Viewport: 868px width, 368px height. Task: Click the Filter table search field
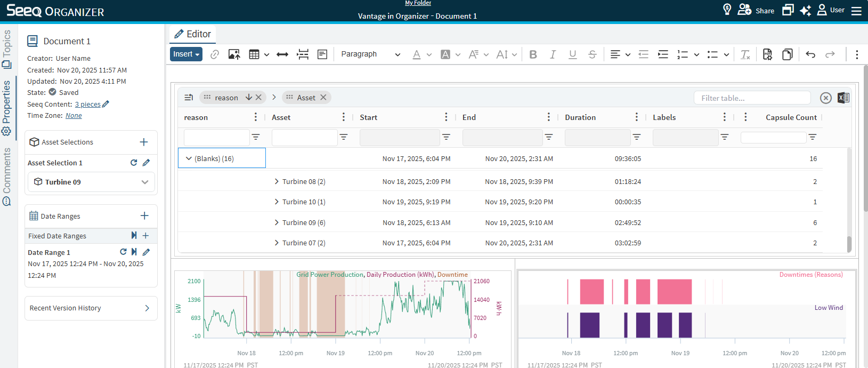(x=752, y=98)
